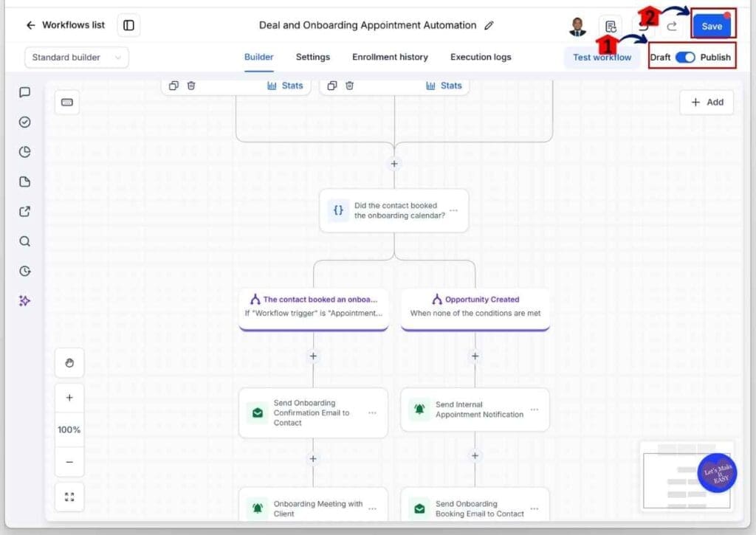Open the 'Did the contact booked' condition node

point(394,210)
